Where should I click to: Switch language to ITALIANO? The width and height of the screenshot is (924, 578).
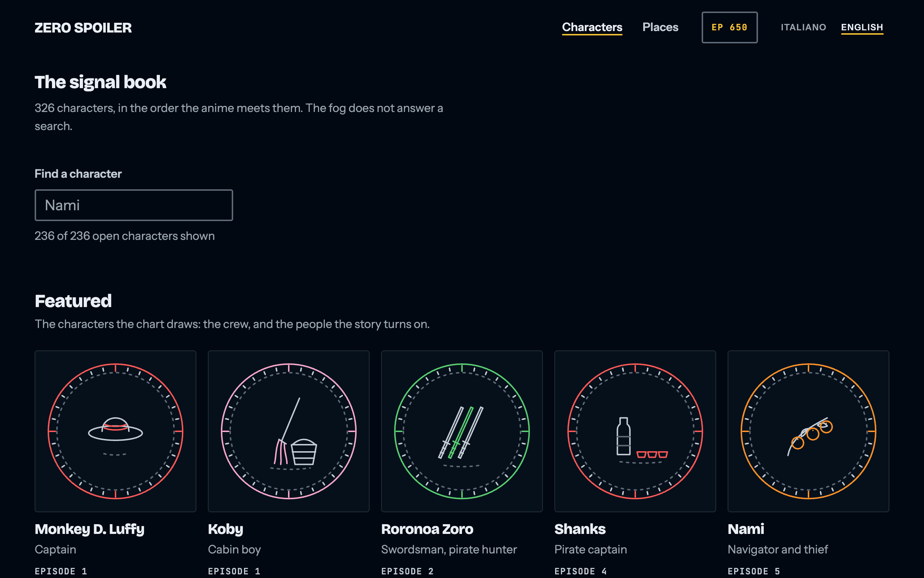point(803,27)
